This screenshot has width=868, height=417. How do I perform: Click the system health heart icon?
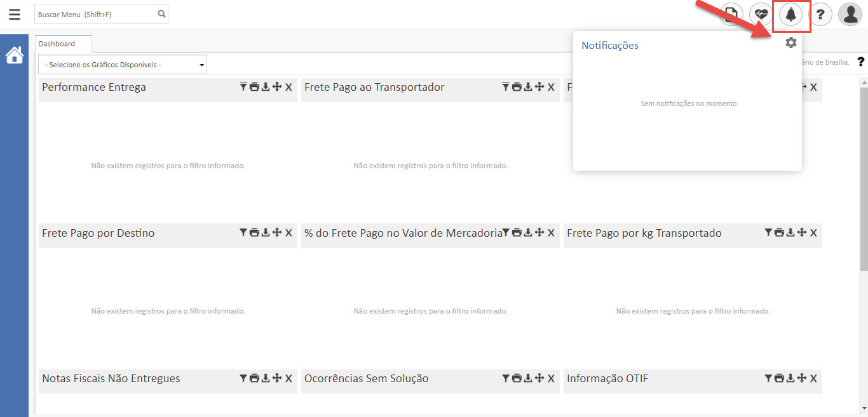tap(761, 14)
